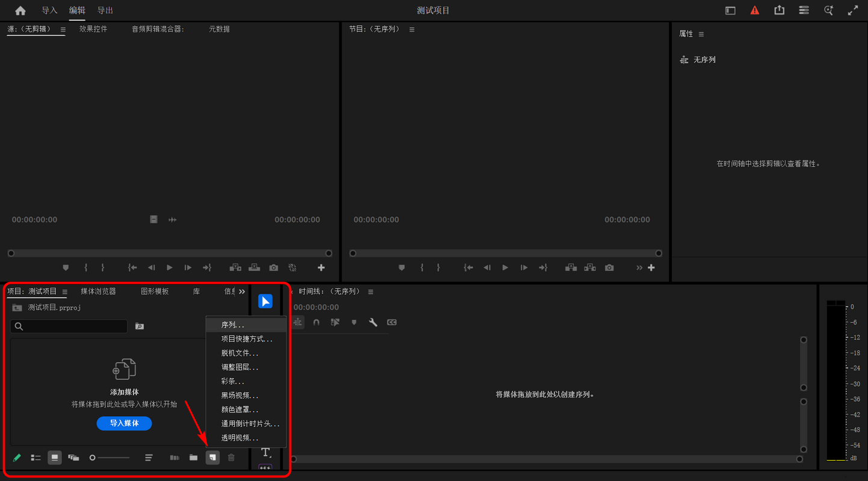
Task: Open Timeline display settings wrench menu
Action: [373, 322]
